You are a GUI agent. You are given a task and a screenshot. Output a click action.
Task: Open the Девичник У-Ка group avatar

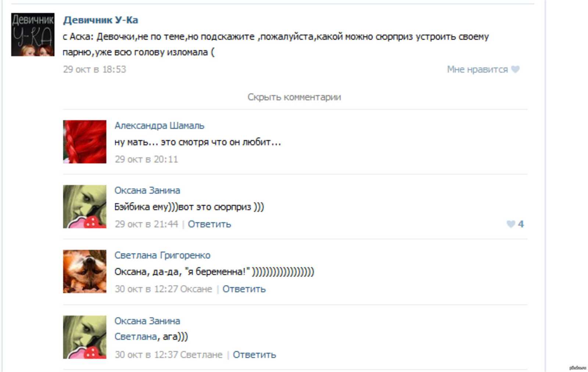pos(33,35)
